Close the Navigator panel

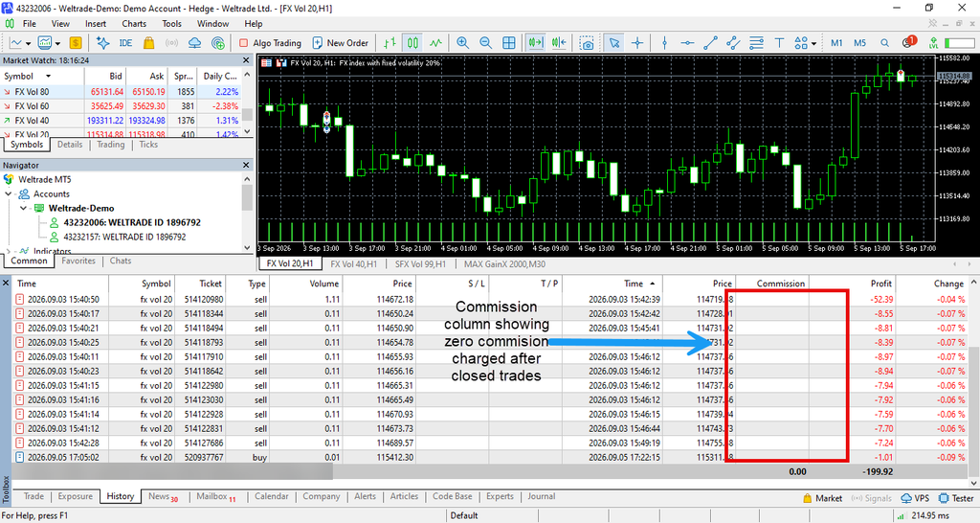[246, 165]
